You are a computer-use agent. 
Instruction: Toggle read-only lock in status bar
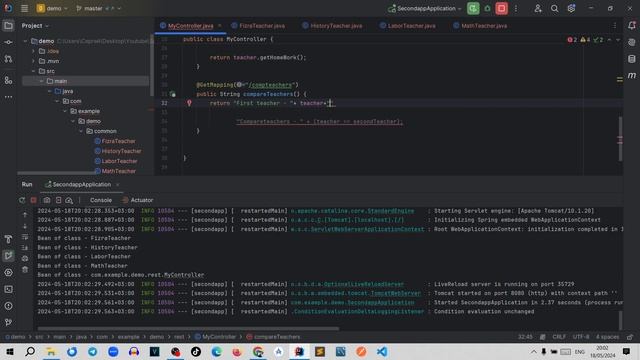click(630, 337)
